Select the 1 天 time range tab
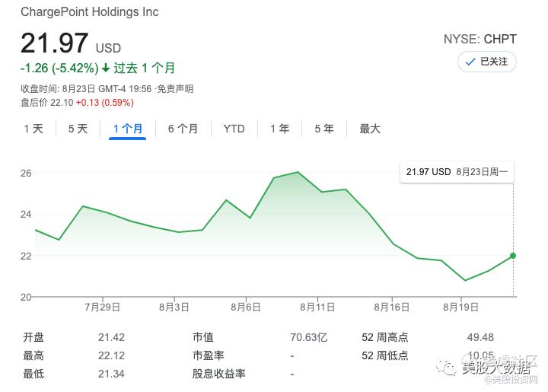The image size is (548, 392). click(x=33, y=129)
